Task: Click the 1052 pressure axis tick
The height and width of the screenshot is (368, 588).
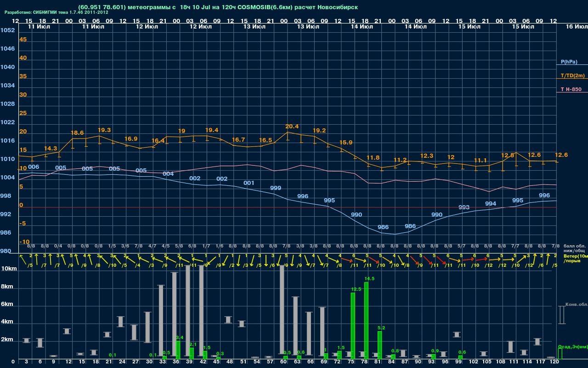Action: pos(7,30)
